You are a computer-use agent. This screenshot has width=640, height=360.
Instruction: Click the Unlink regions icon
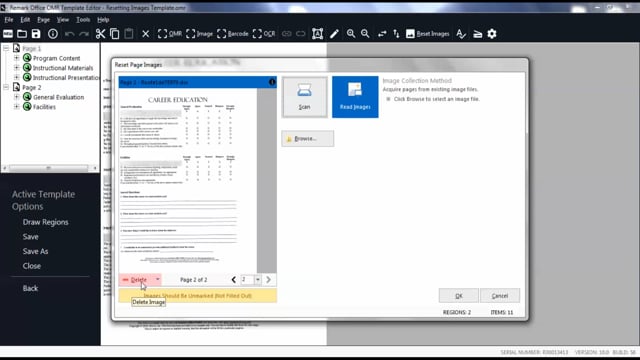pos(300,34)
